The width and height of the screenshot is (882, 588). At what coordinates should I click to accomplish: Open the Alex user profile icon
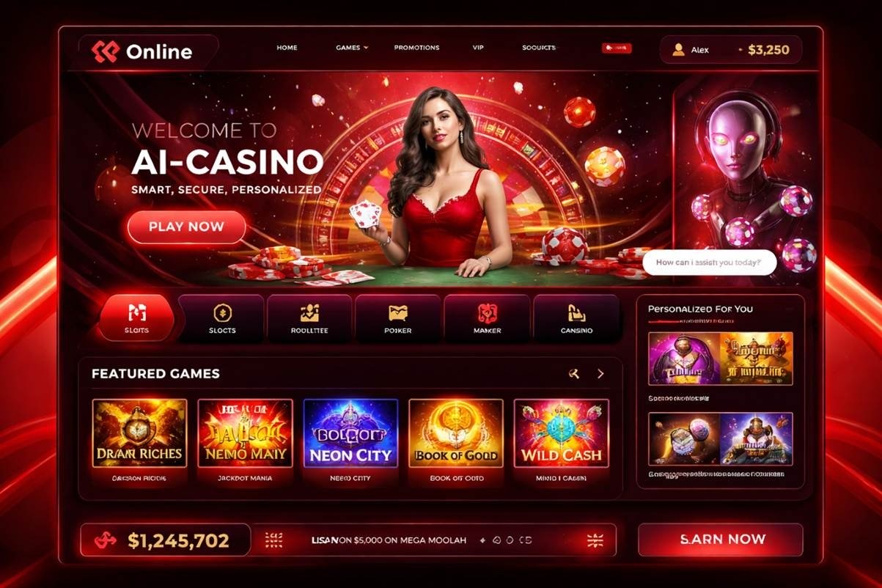point(678,50)
